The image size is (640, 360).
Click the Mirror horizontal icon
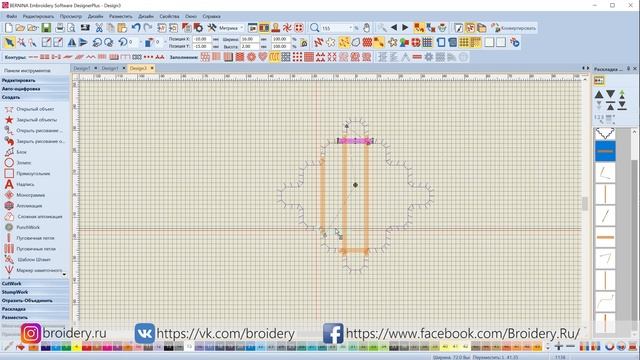tap(72, 42)
